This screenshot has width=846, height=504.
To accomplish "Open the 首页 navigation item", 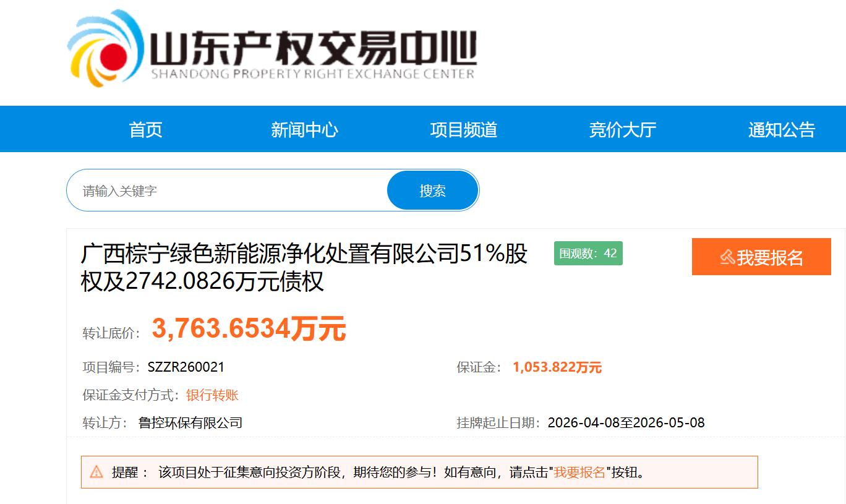I will click(146, 130).
